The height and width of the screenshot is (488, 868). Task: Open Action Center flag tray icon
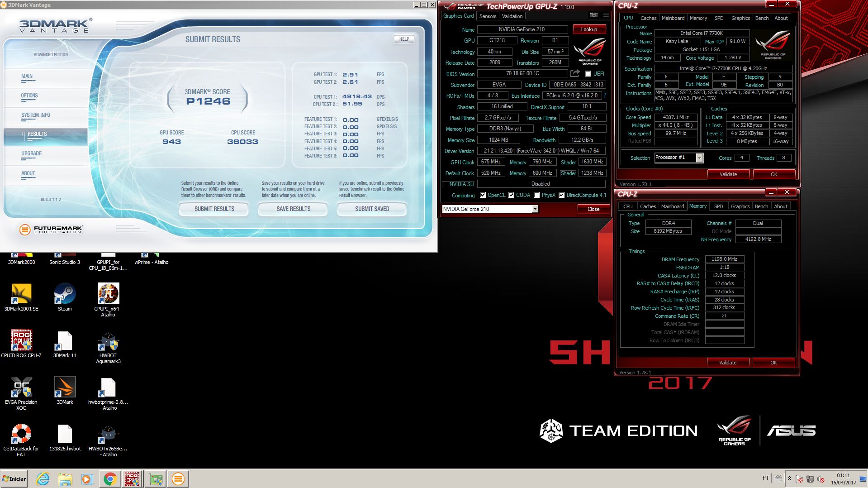tap(799, 479)
